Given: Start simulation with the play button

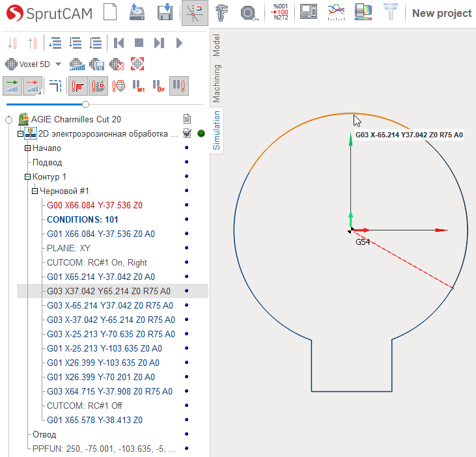Looking at the screenshot, I should [179, 43].
